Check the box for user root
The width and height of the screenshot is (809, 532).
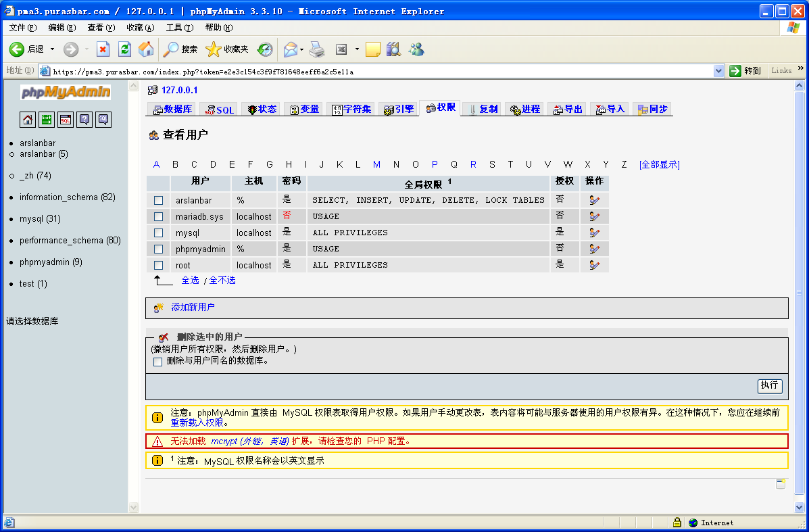(158, 265)
